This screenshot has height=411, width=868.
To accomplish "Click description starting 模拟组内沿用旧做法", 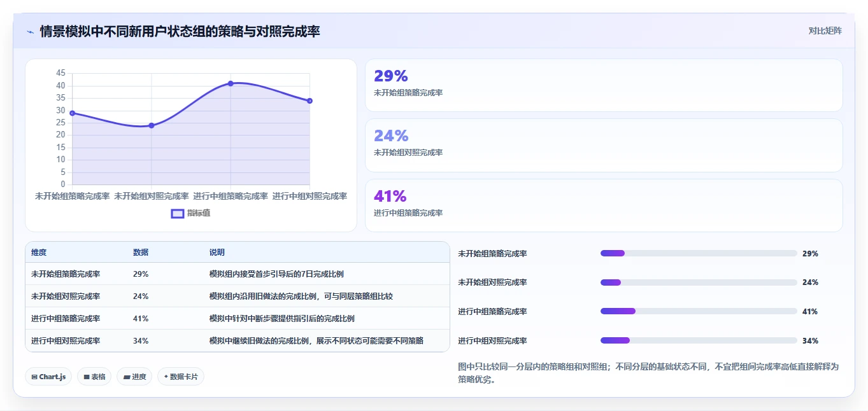I will click(301, 296).
